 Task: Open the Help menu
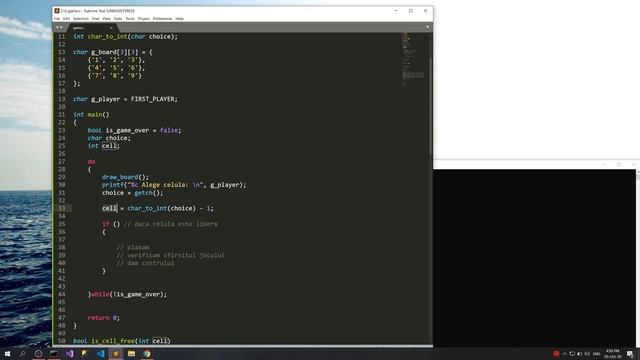tap(179, 19)
